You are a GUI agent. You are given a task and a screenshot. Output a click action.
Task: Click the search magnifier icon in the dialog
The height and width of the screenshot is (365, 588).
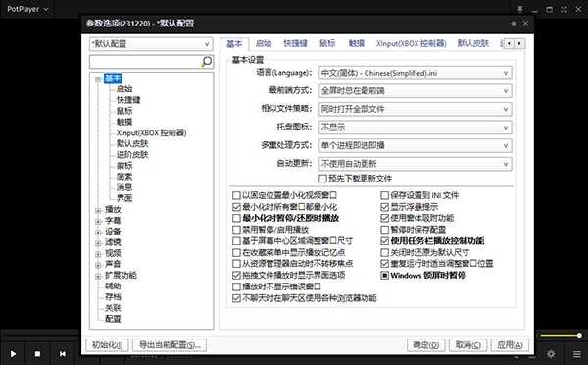(207, 61)
